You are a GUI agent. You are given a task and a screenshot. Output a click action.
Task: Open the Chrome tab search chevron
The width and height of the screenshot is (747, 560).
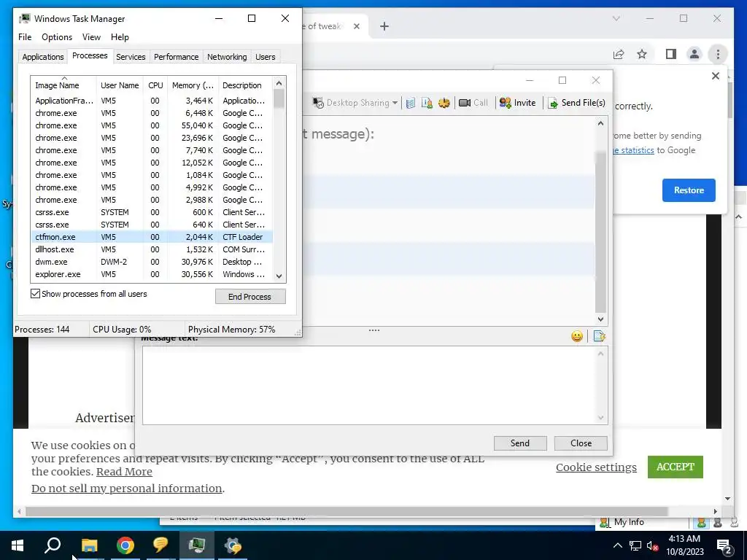(616, 18)
